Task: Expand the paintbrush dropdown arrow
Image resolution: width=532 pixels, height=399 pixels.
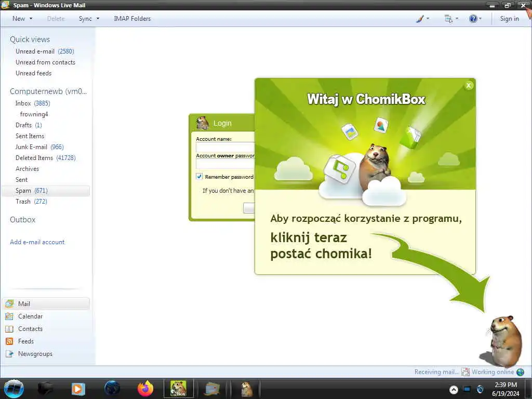Action: (x=428, y=19)
